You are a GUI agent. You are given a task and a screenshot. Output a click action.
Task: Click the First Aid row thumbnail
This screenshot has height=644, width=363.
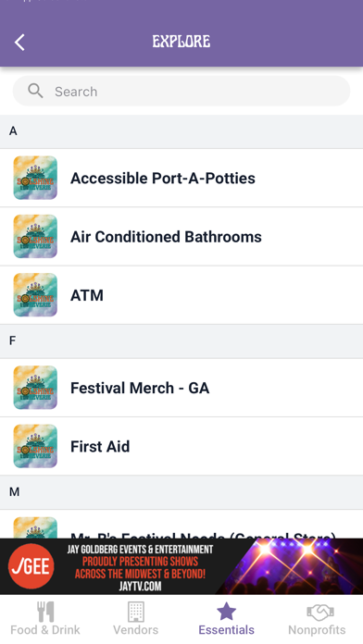(35, 446)
